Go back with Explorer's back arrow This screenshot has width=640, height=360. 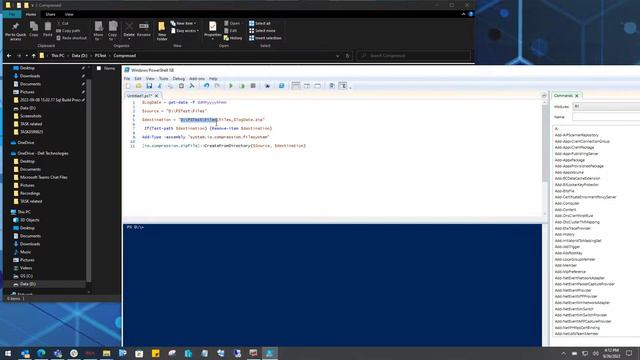9,56
